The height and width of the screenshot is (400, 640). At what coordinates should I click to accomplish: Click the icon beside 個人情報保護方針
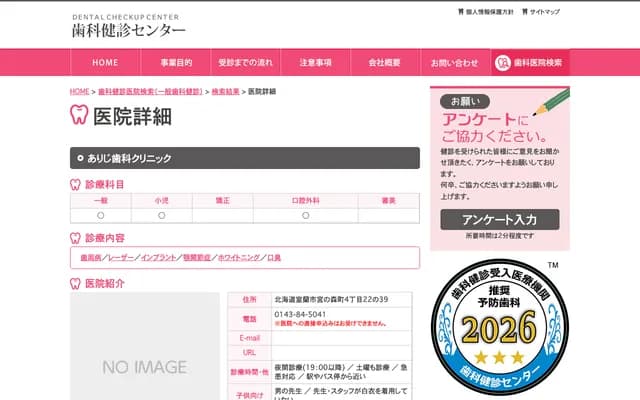(x=459, y=12)
